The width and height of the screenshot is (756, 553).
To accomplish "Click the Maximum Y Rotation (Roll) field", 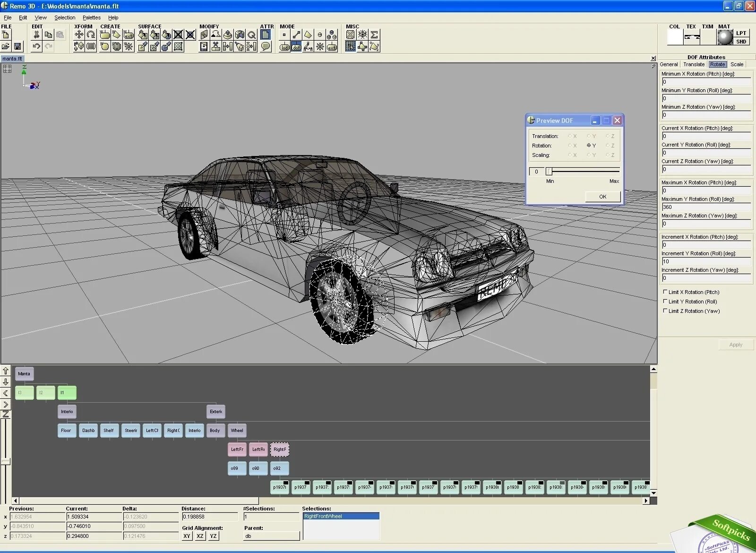I will (x=706, y=207).
